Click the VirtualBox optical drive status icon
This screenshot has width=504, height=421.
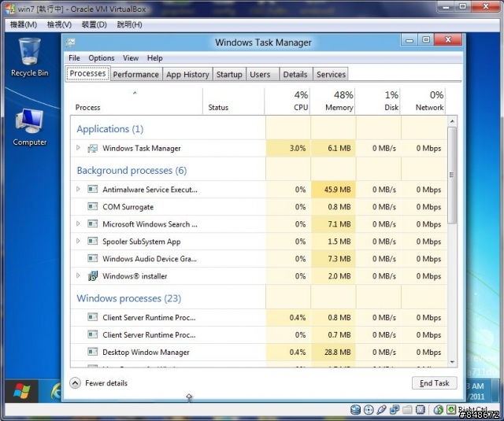tap(369, 409)
